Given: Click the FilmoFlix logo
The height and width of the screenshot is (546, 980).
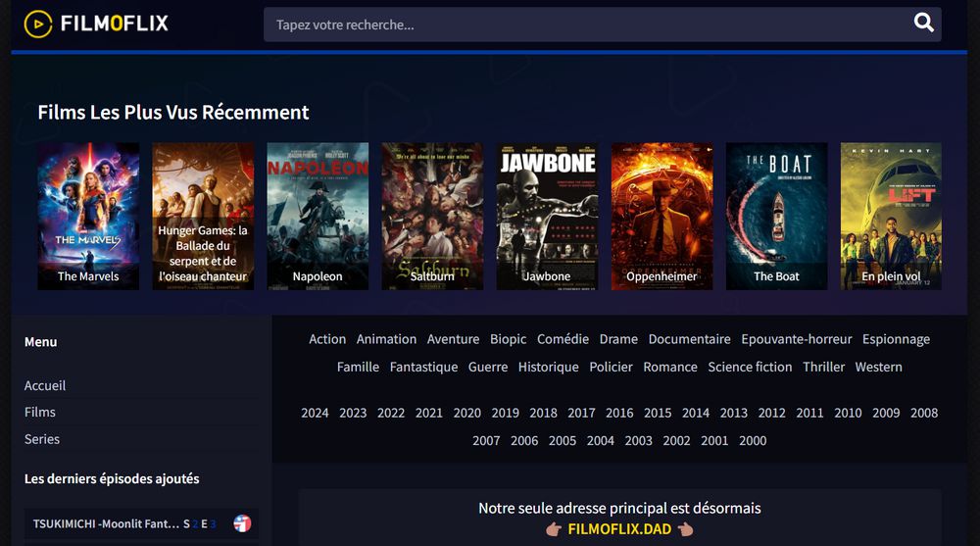Looking at the screenshot, I should pos(96,24).
